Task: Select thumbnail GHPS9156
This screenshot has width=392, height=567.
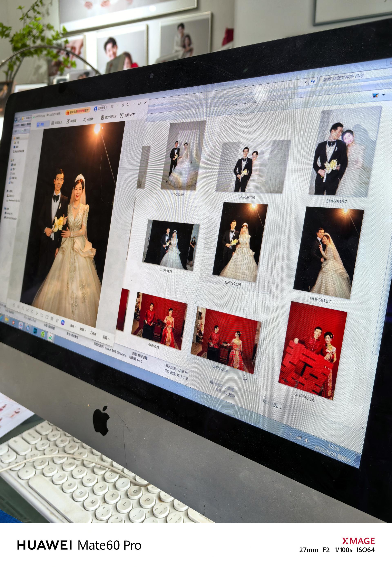Action: [x=253, y=167]
